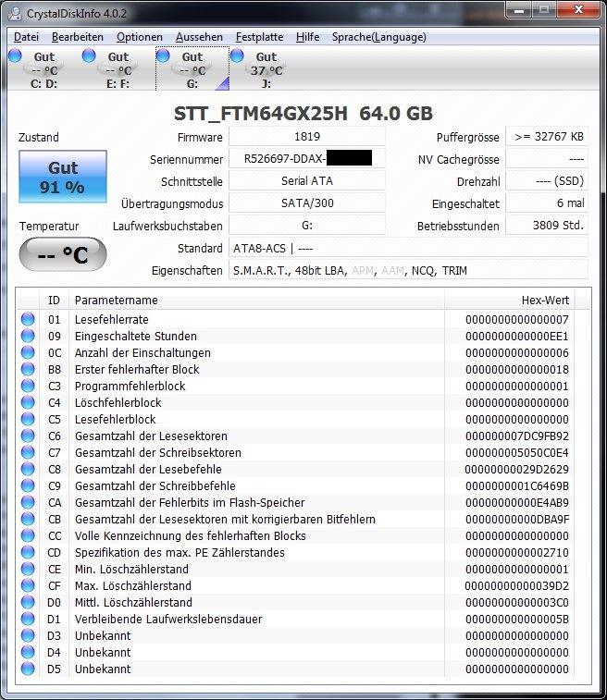Screen dimensions: 607x700
Task: Click the Eingeschaltet field 6 mal
Action: 547,203
